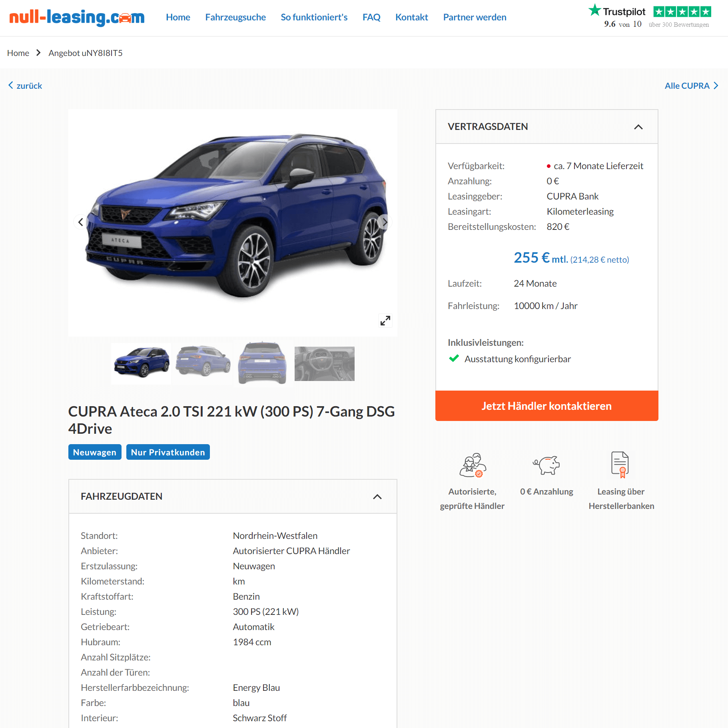Click the authorized dealers icon
Viewport: 728px width, 728px height.
pos(473,465)
